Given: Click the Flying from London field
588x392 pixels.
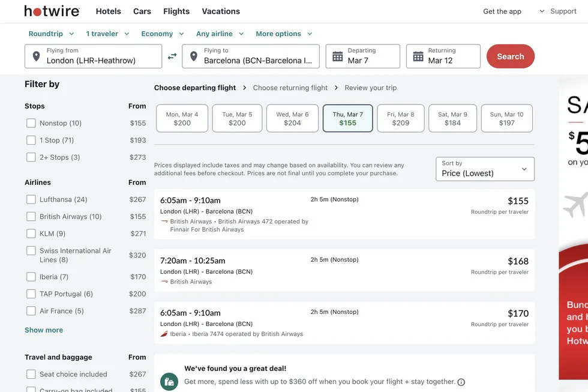Looking at the screenshot, I should pos(94,56).
